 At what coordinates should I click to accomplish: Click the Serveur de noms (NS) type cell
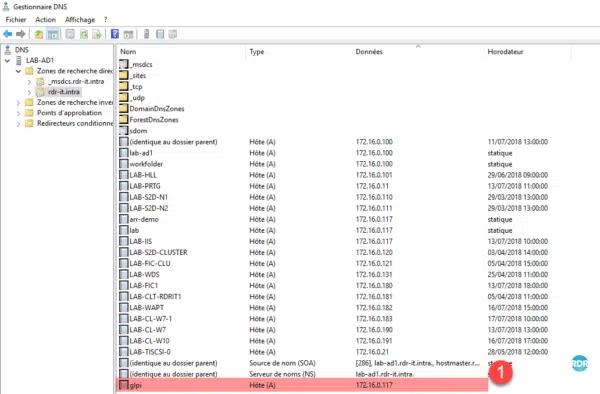pyautogui.click(x=282, y=374)
